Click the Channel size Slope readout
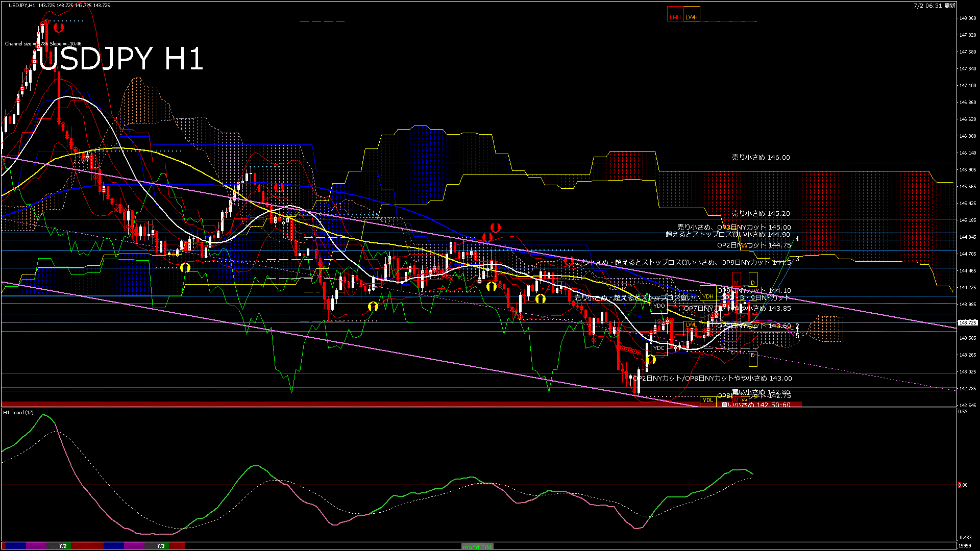Screen dimensions: 980x551 tap(43, 44)
